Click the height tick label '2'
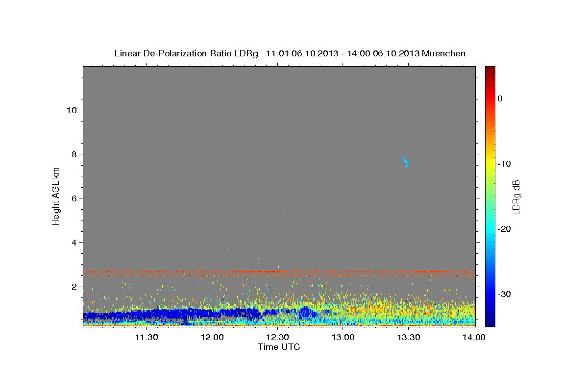588x392 pixels. click(x=74, y=287)
